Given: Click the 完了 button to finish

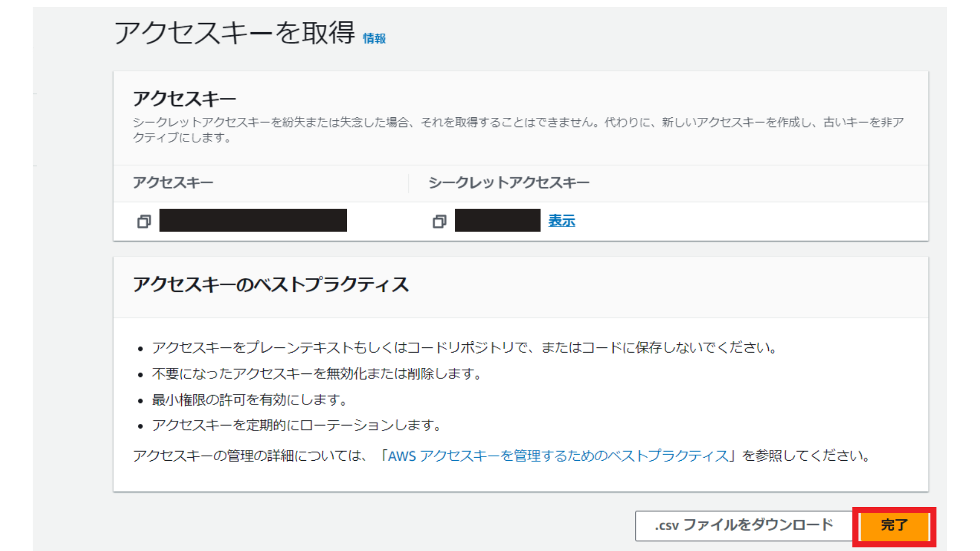Looking at the screenshot, I should click(894, 524).
